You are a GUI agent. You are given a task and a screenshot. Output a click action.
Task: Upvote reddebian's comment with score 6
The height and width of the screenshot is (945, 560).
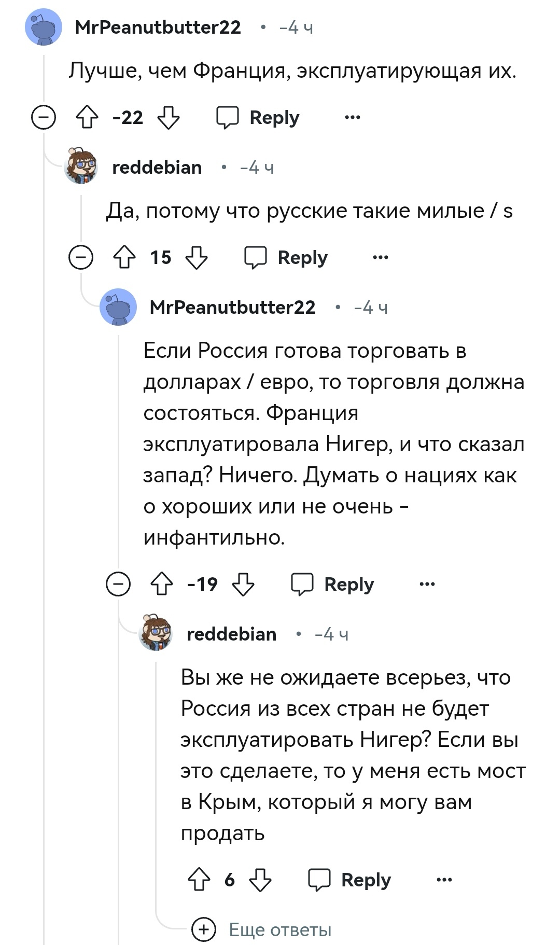point(199,880)
